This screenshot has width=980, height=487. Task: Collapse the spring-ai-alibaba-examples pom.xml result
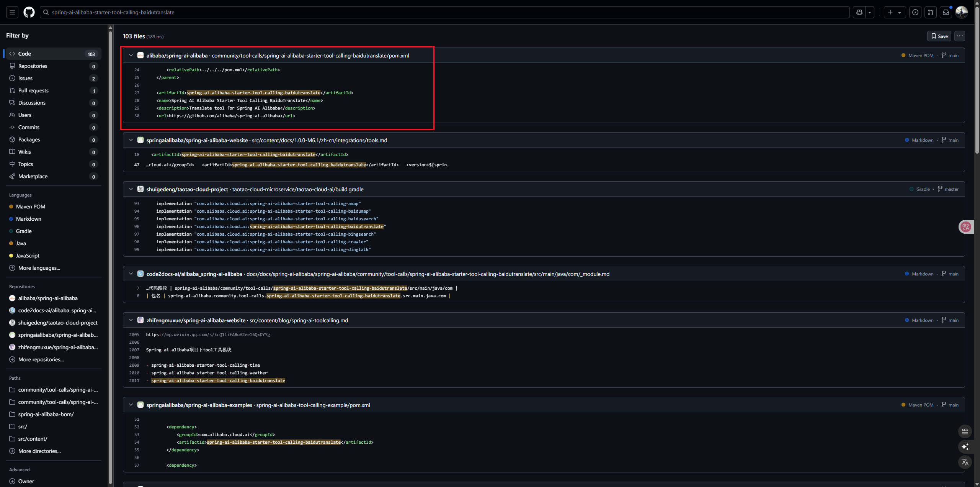pos(131,405)
